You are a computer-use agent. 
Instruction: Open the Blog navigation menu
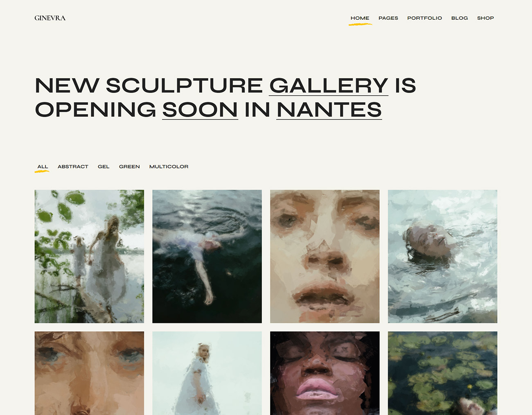[x=459, y=18]
